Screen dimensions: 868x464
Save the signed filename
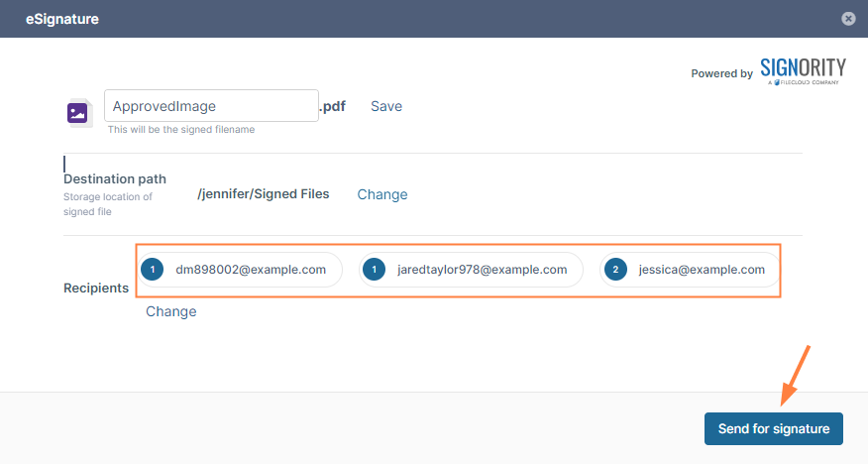pos(386,106)
